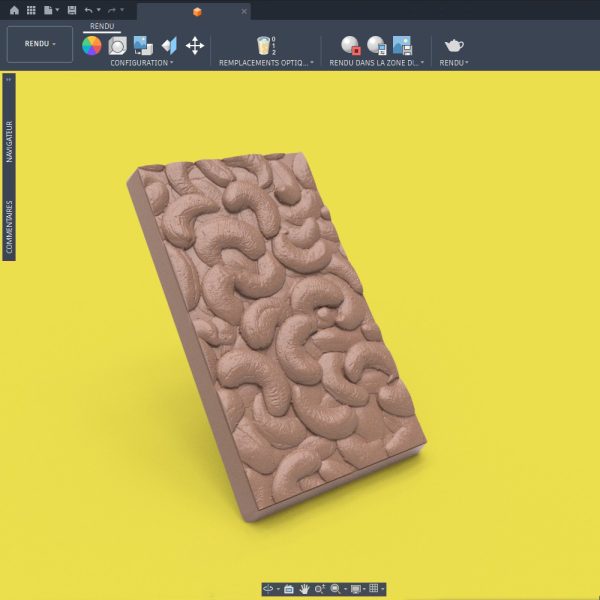
Task: Open the Zoom Window dropdown arrow
Action: (346, 589)
